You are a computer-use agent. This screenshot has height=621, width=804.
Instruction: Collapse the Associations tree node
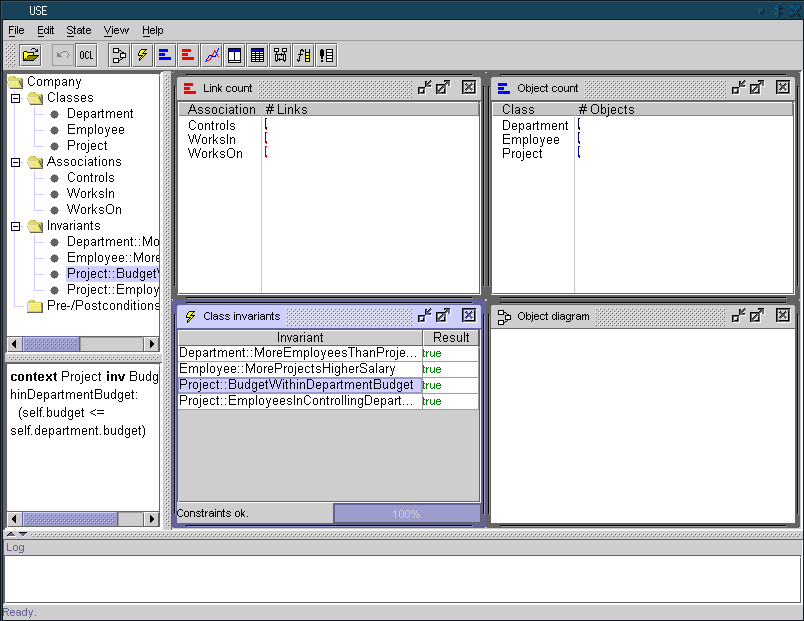(15, 162)
